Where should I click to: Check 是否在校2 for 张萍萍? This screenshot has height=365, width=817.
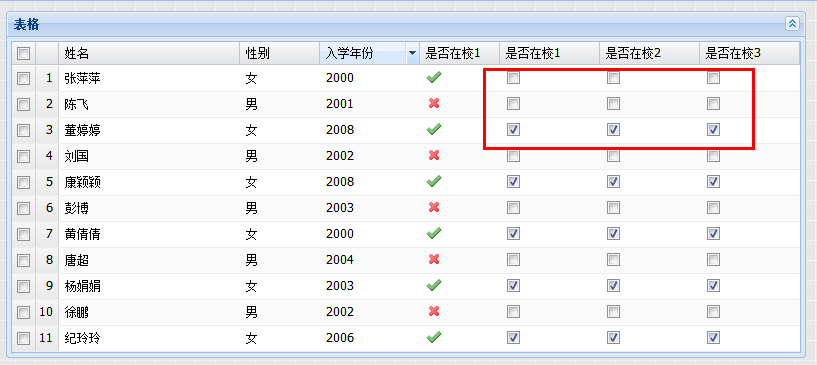(x=613, y=78)
